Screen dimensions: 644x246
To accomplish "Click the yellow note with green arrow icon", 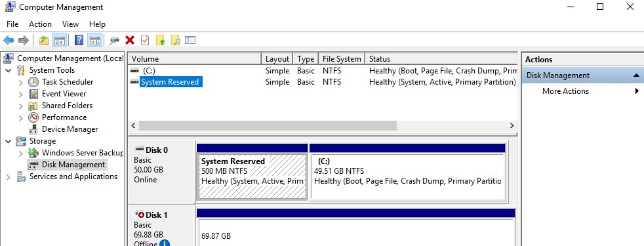I will [161, 40].
